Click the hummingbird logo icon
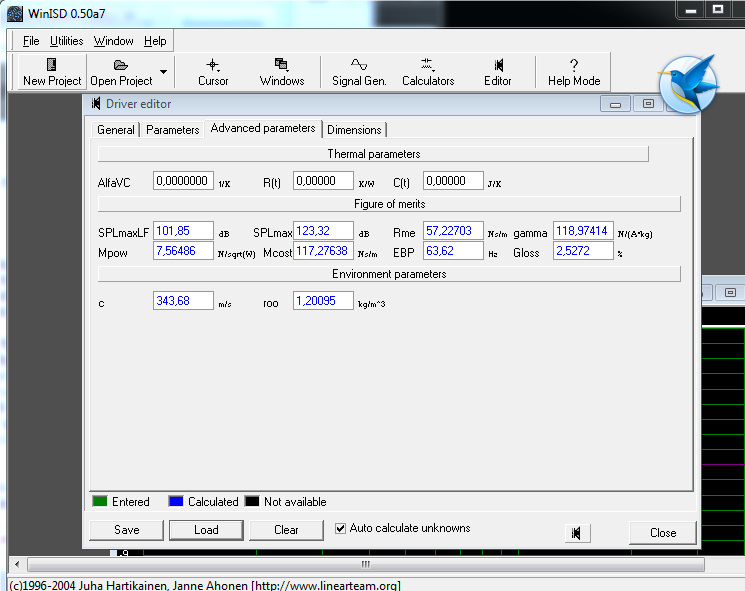This screenshot has height=591, width=745. [x=688, y=84]
